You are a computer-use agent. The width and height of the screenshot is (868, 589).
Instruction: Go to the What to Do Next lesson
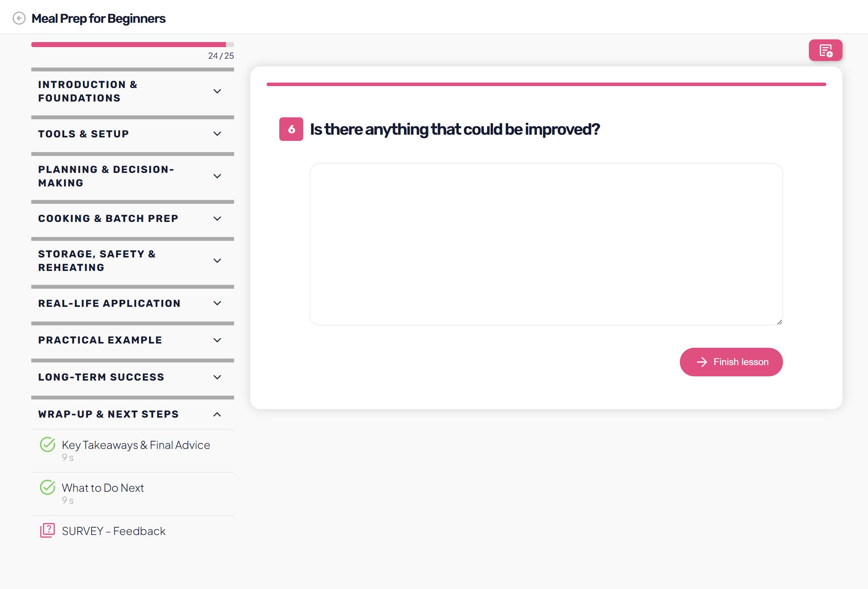click(103, 488)
